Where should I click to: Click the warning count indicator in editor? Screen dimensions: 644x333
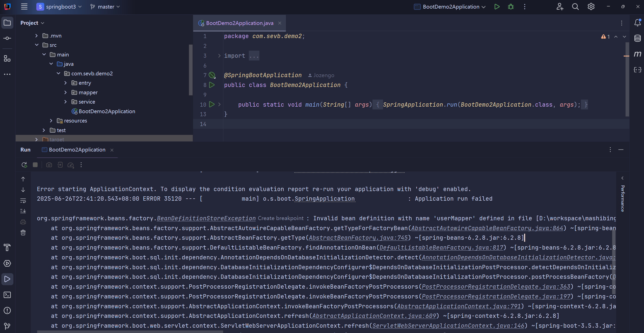pos(605,37)
